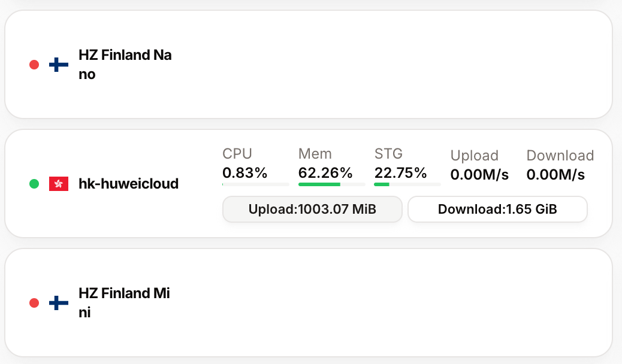Open the HZ Finland Nano server name
The image size is (622, 364).
pos(125,64)
